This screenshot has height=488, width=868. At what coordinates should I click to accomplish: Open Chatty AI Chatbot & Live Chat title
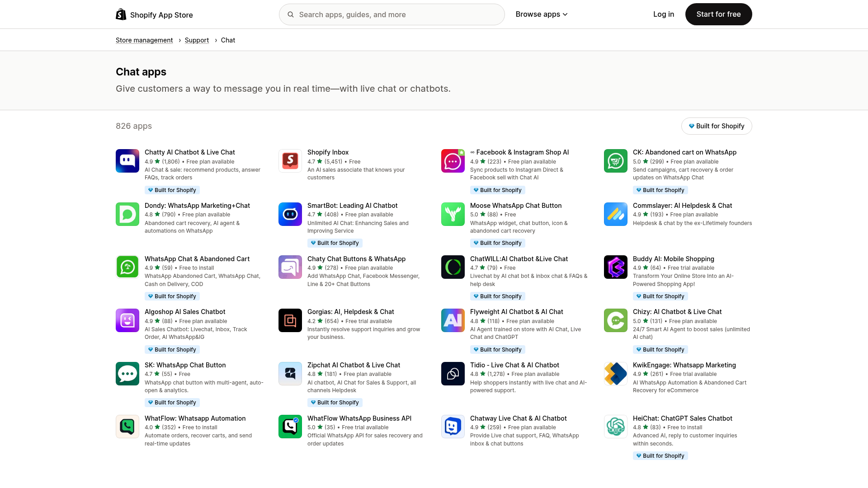190,152
